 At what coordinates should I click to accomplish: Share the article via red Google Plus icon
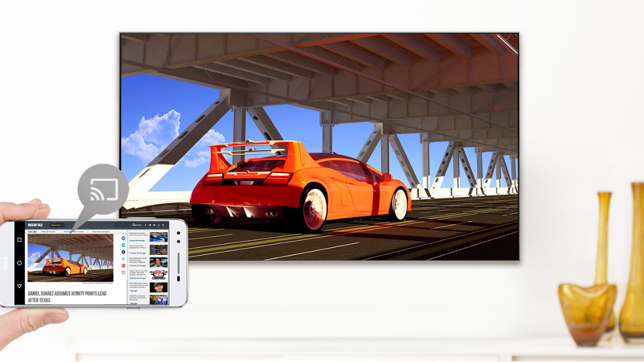pyautogui.click(x=123, y=266)
